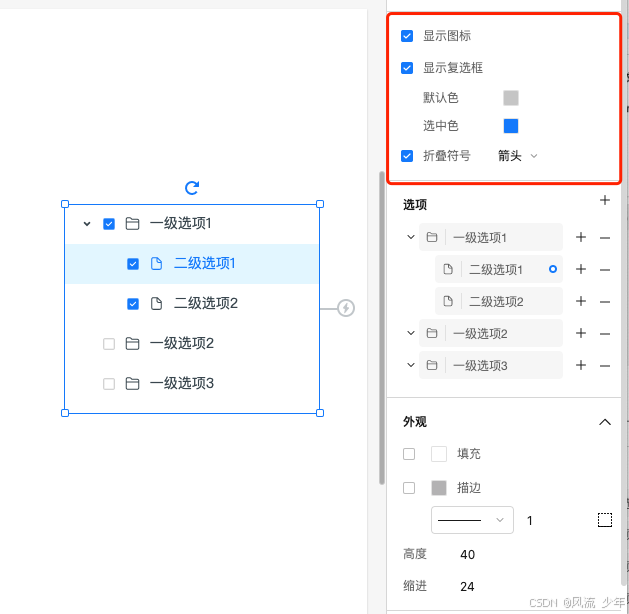
Task: Collapse the 外观 appearance section
Action: point(605,422)
